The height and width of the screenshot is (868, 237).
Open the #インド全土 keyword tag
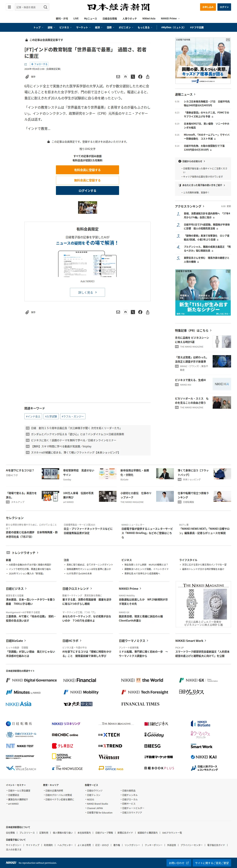point(33,416)
